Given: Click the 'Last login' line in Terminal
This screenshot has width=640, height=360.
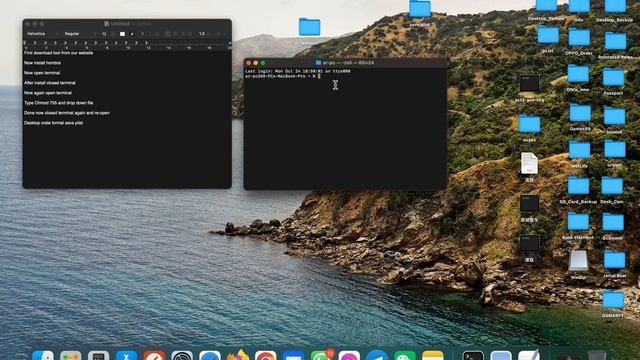Looking at the screenshot, I should 298,71.
